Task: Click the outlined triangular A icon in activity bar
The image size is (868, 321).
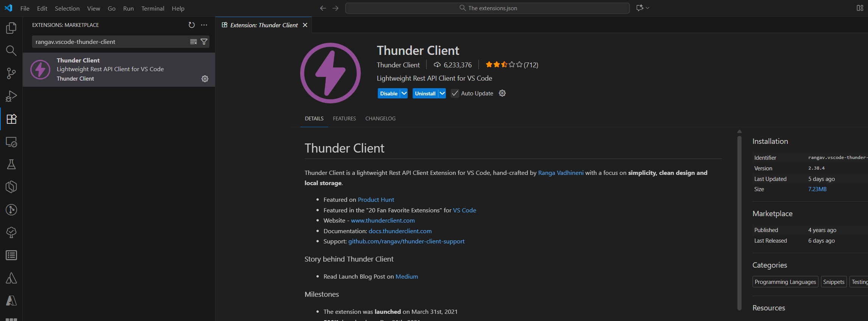Action: (11, 278)
